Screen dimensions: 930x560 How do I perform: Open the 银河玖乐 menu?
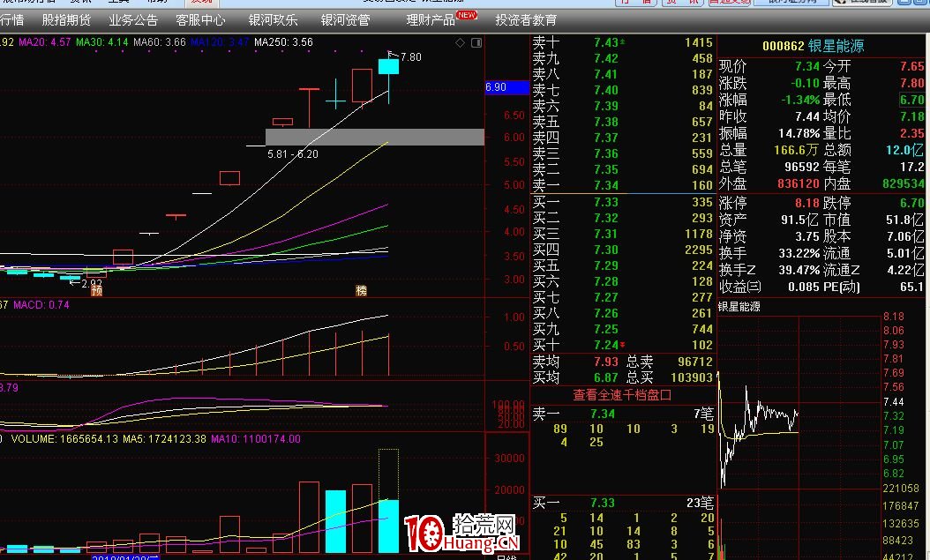click(273, 20)
